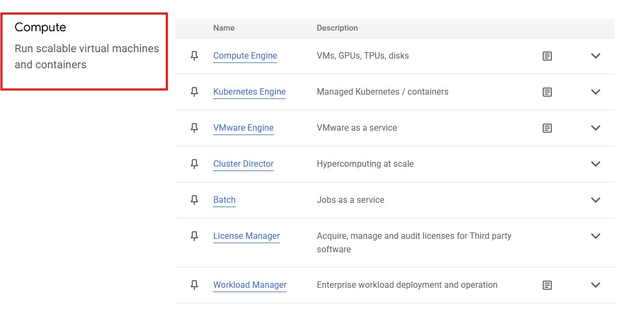Viewport: 644px width, 319px height.
Task: Click the pin icon beside License Manager
Action: point(194,236)
